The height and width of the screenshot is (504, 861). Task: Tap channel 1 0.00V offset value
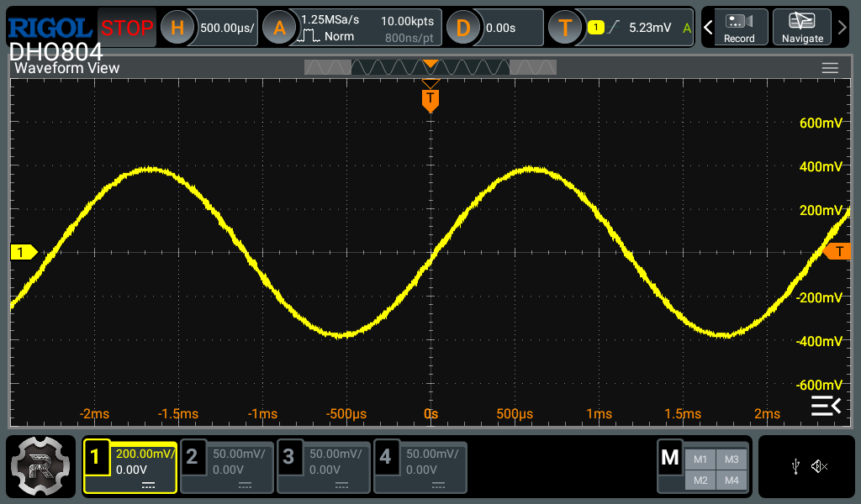pos(131,470)
